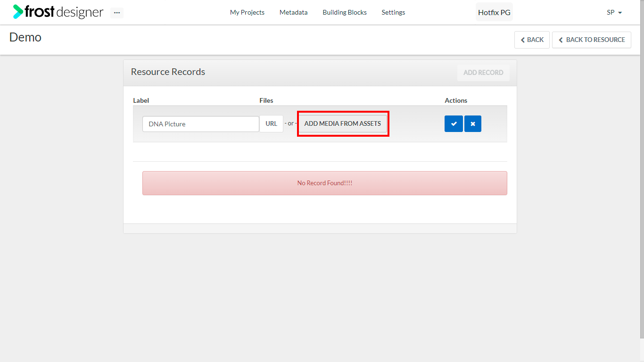The image size is (644, 362).
Task: Select the Hotfix PG environment
Action: pyautogui.click(x=494, y=12)
